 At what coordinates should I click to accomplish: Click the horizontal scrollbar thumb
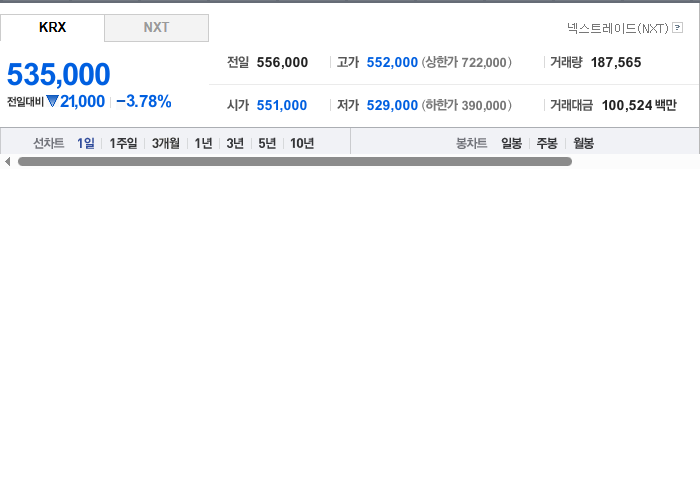pos(295,162)
